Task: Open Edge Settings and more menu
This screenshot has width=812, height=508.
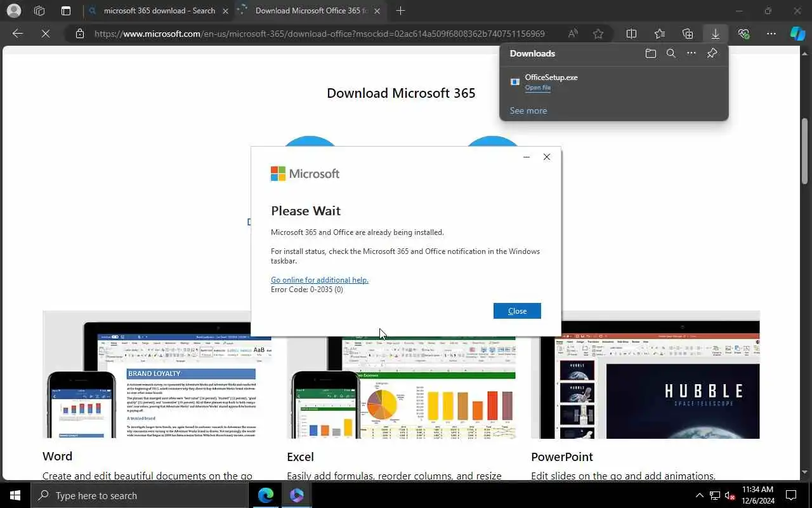Action: (771, 34)
